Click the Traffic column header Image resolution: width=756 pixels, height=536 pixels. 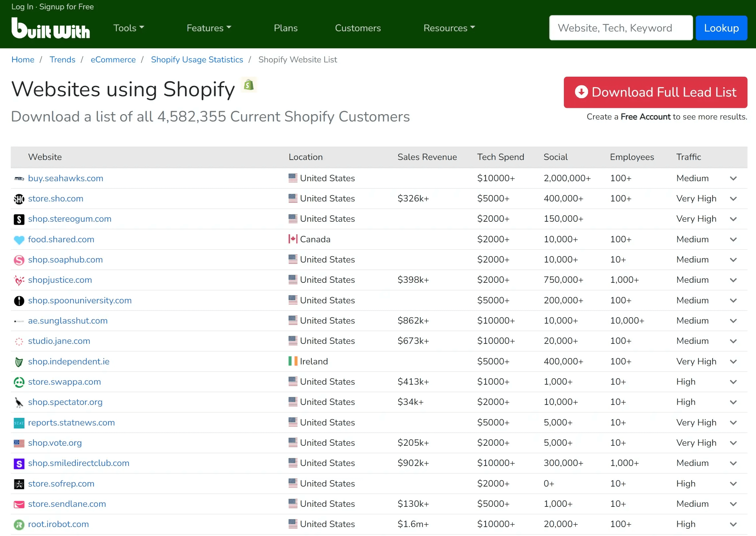(x=689, y=157)
